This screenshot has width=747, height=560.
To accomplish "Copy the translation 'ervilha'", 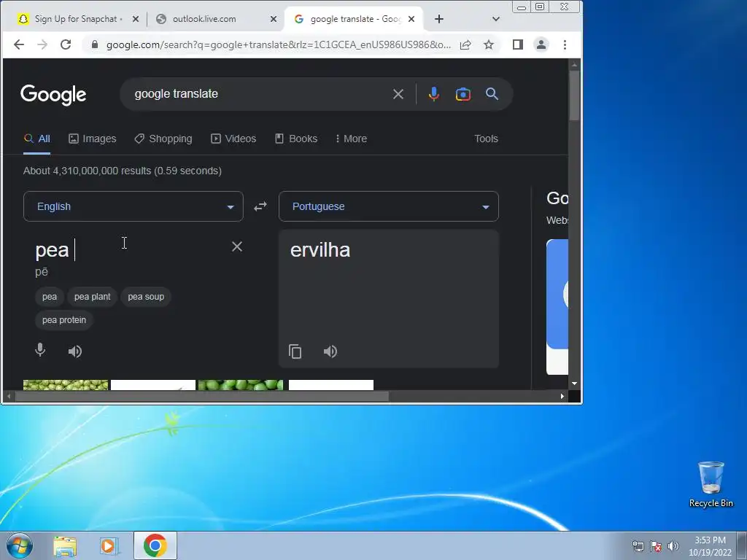I will click(x=295, y=351).
